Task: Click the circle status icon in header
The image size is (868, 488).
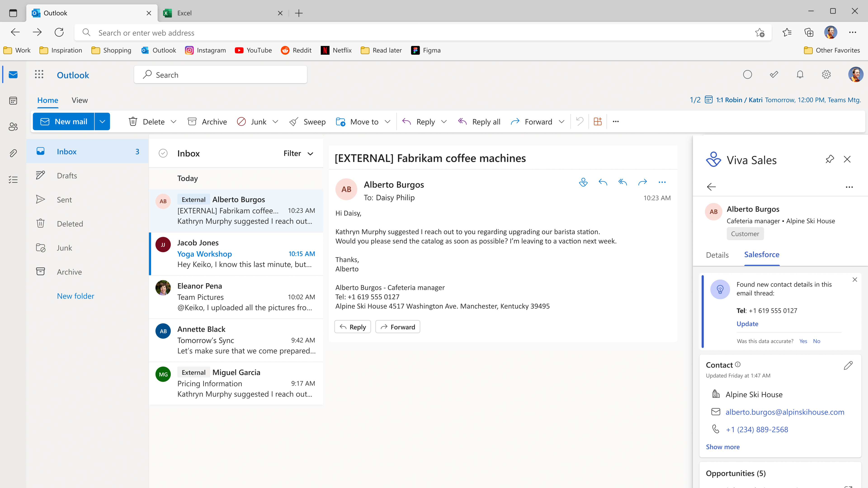Action: point(747,74)
